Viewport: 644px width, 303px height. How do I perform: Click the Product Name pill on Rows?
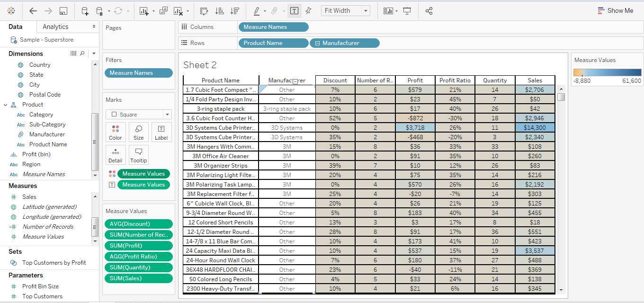coord(274,43)
